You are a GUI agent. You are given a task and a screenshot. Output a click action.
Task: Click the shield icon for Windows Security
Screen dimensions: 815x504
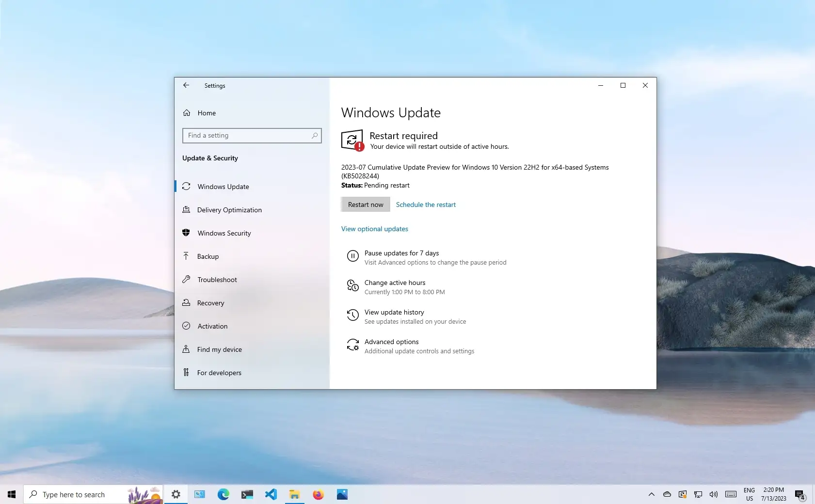click(186, 233)
